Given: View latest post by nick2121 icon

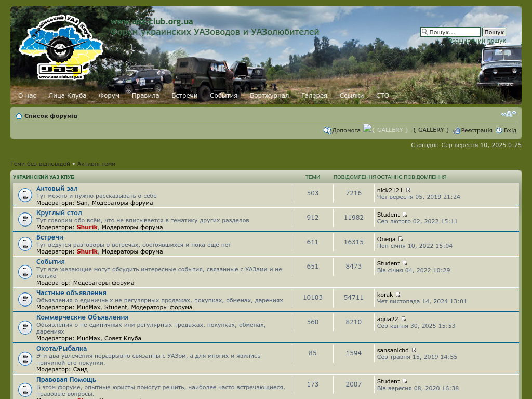Looking at the screenshot, I should (x=408, y=190).
